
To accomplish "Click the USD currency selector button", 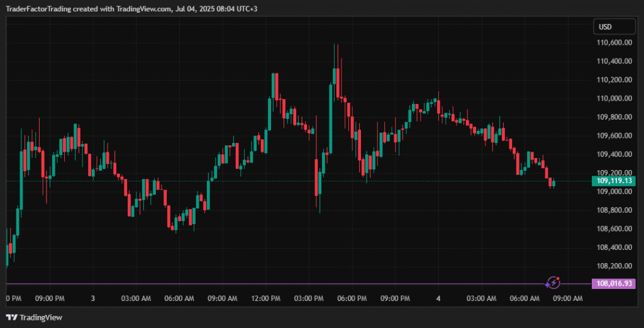I will [x=614, y=26].
